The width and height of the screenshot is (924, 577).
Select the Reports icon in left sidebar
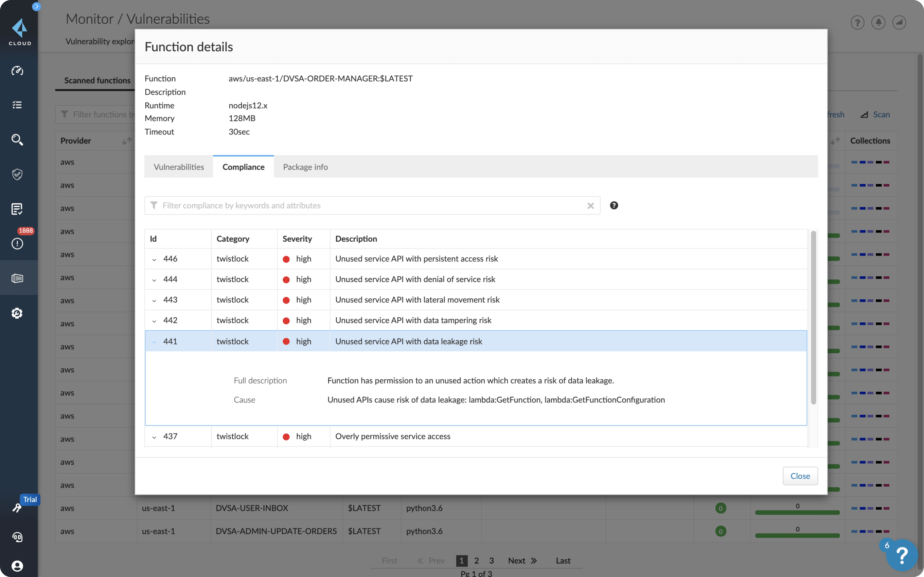tap(18, 209)
